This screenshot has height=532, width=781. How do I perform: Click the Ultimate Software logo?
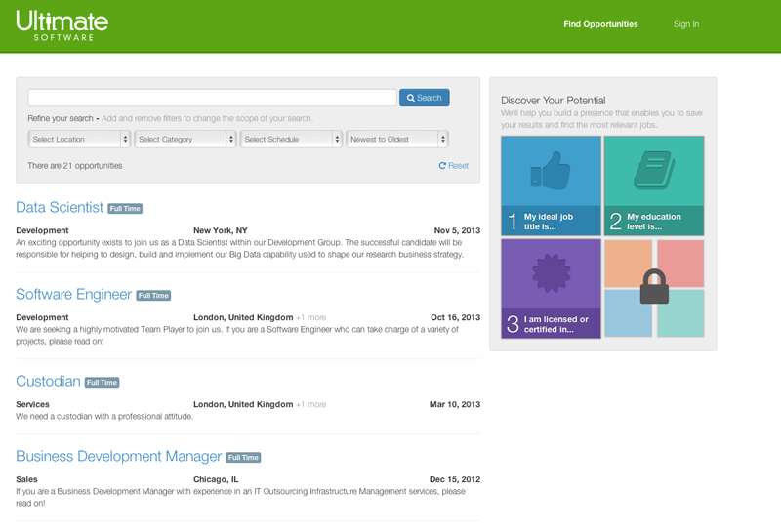pos(62,25)
